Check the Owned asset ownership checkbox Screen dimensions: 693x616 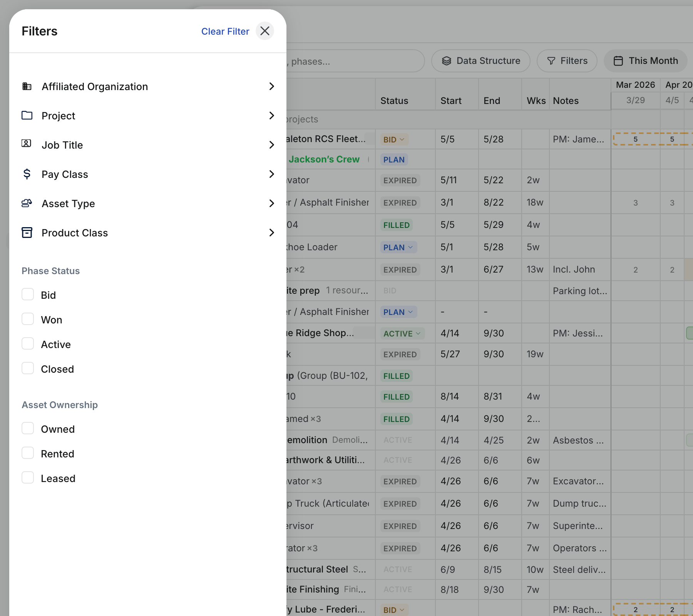point(28,429)
